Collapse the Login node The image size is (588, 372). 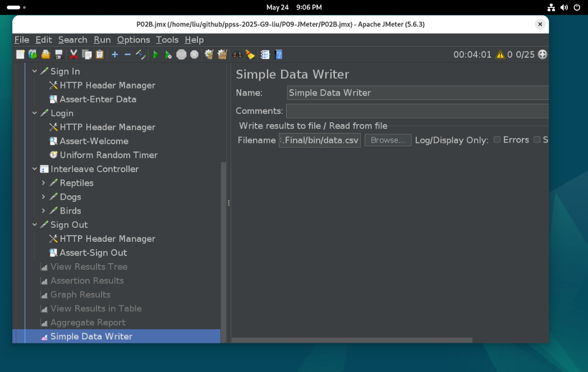coord(34,113)
